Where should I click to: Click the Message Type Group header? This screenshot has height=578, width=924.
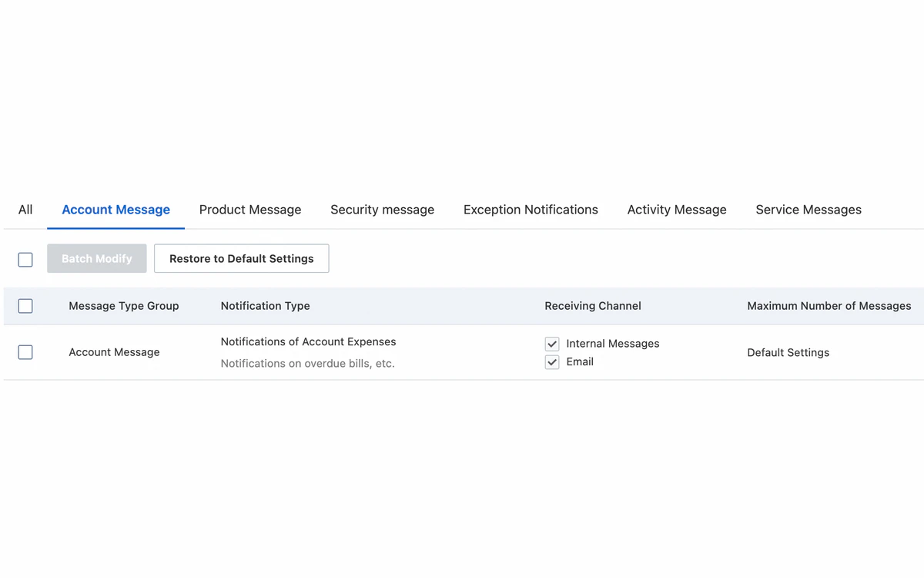(124, 306)
